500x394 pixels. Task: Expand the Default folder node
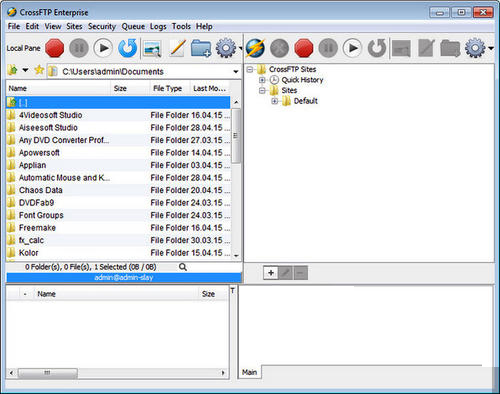coord(275,101)
